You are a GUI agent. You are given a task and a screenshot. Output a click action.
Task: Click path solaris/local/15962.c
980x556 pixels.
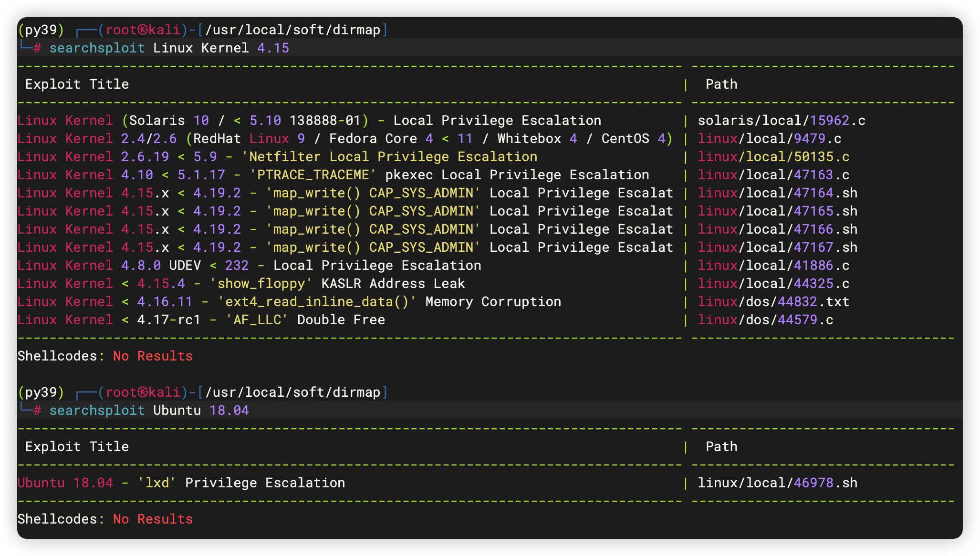pos(782,121)
